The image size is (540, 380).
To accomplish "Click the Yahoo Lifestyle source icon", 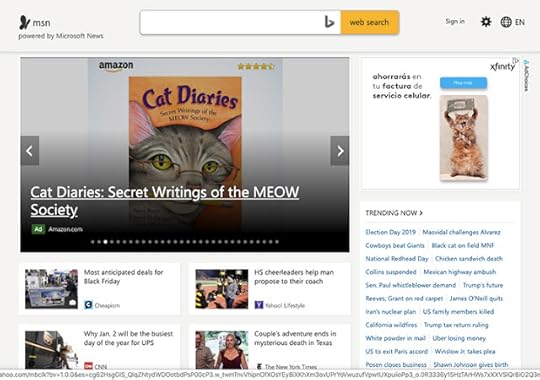I will point(259,305).
